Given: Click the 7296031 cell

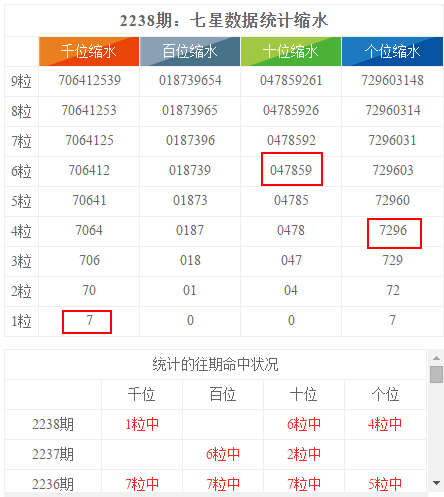Looking at the screenshot, I should 392,140.
